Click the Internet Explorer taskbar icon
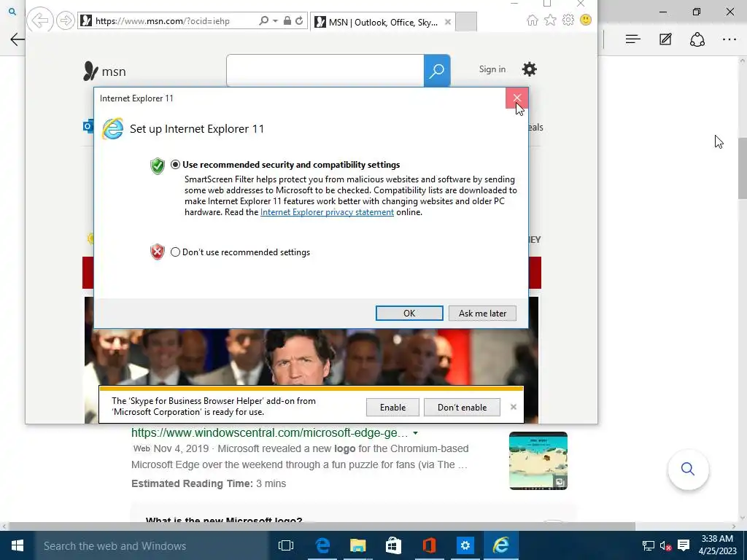Viewport: 747px width, 560px height. pyautogui.click(x=500, y=545)
